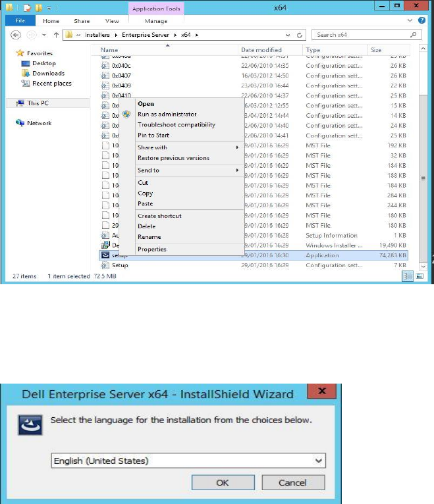Image resolution: width=434 pixels, height=504 pixels.
Task: Click the Favorites star icon
Action: (20, 53)
